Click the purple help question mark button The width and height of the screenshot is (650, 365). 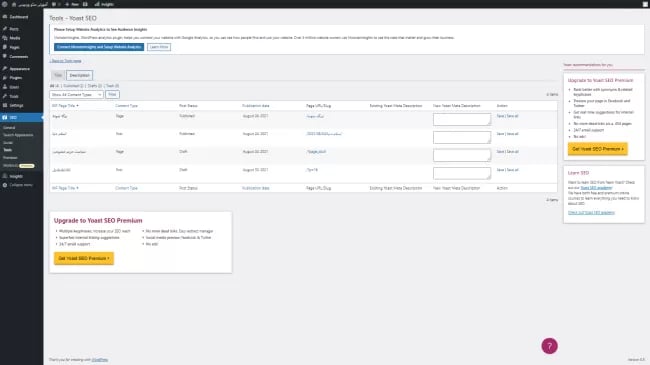point(549,346)
